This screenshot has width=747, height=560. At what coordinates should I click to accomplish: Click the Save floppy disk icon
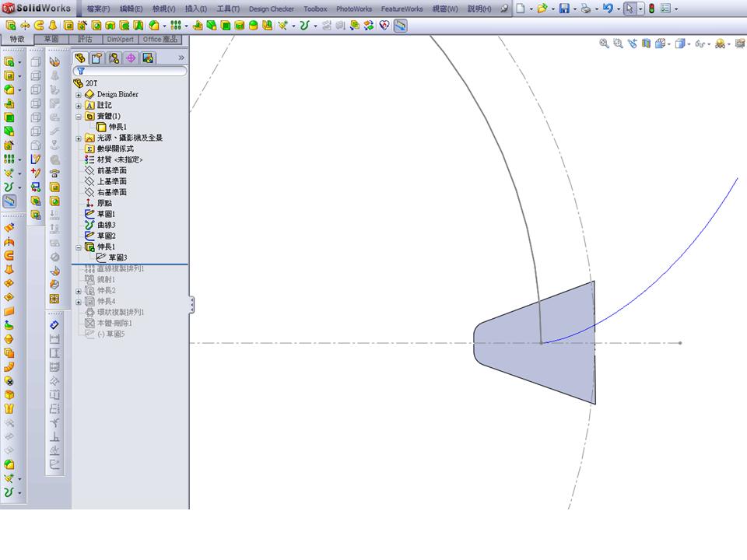click(564, 9)
